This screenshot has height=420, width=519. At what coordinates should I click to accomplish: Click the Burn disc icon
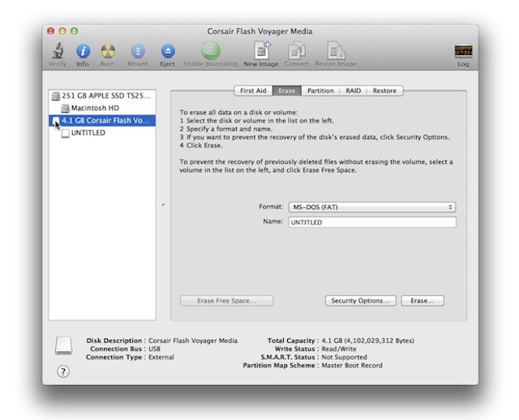(108, 51)
